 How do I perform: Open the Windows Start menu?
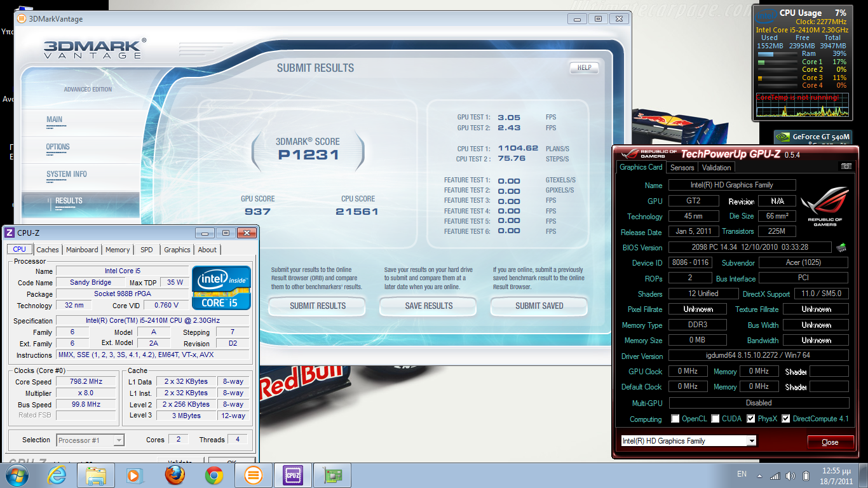coord(17,475)
